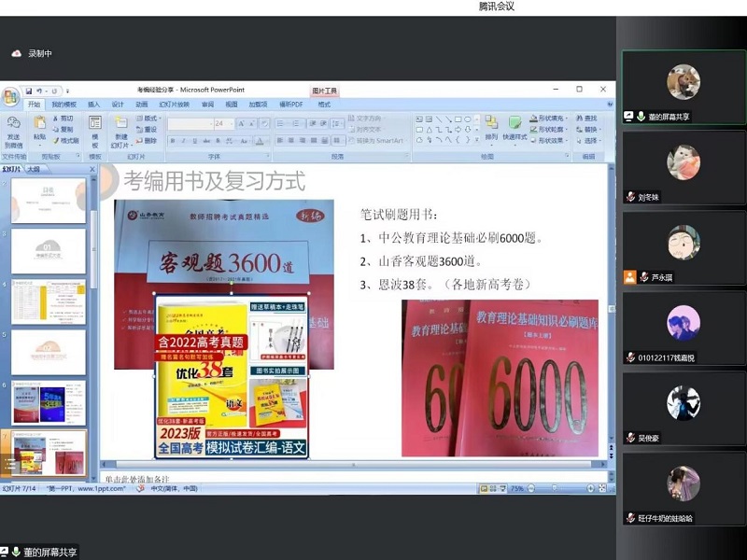Open the 选择 select dropdown
Viewport: 747px width, 560px height.
(588, 141)
